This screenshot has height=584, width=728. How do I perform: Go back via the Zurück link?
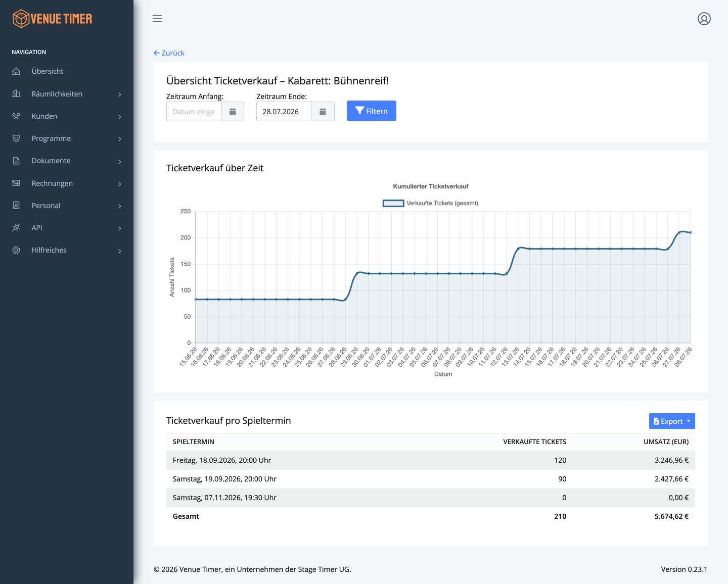(169, 53)
